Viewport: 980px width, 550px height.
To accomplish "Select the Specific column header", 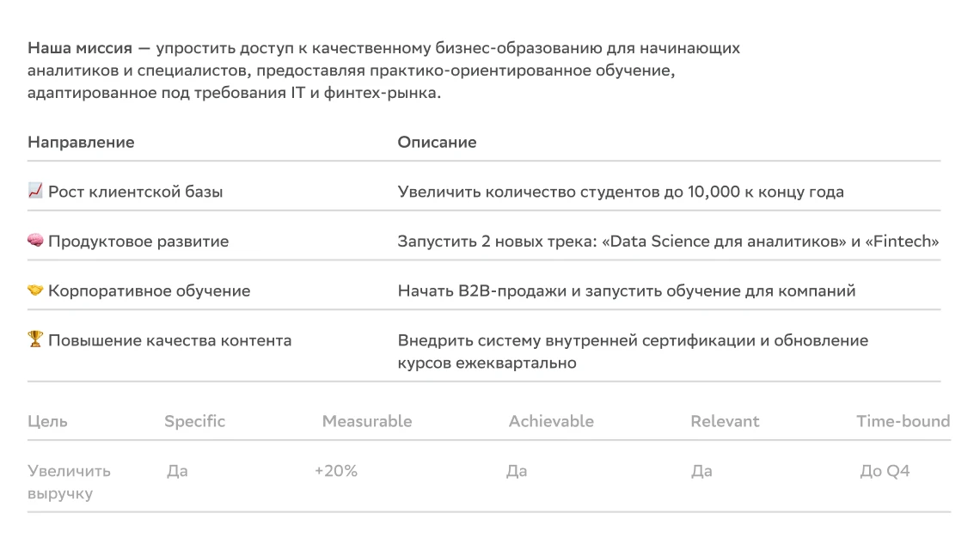I will point(194,421).
